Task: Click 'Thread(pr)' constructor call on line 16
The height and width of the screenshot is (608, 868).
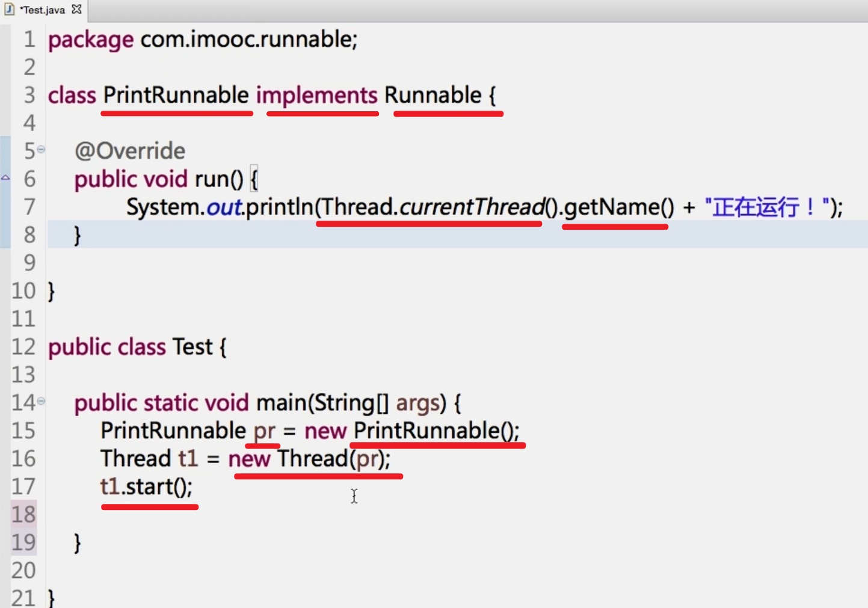Action: tap(331, 459)
